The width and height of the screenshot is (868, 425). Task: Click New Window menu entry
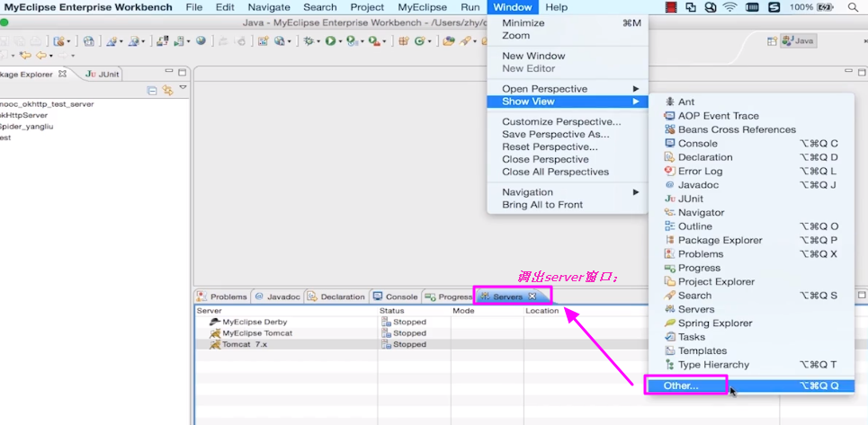(x=567, y=56)
